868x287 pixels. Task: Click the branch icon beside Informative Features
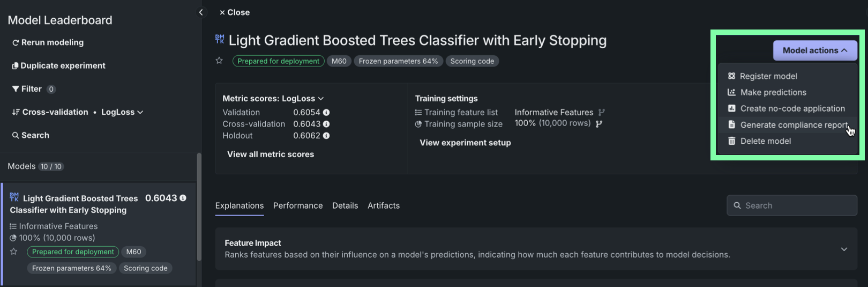tap(602, 113)
